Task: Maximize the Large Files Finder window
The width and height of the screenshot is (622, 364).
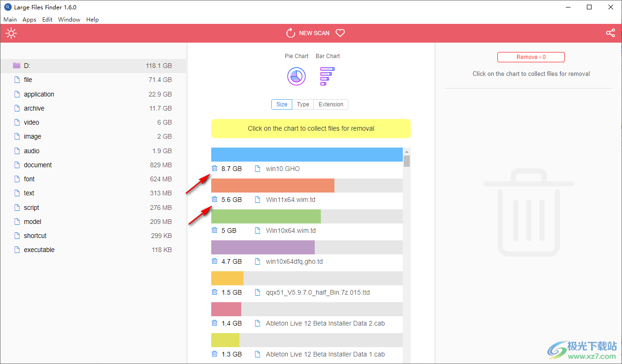Action: pos(589,7)
